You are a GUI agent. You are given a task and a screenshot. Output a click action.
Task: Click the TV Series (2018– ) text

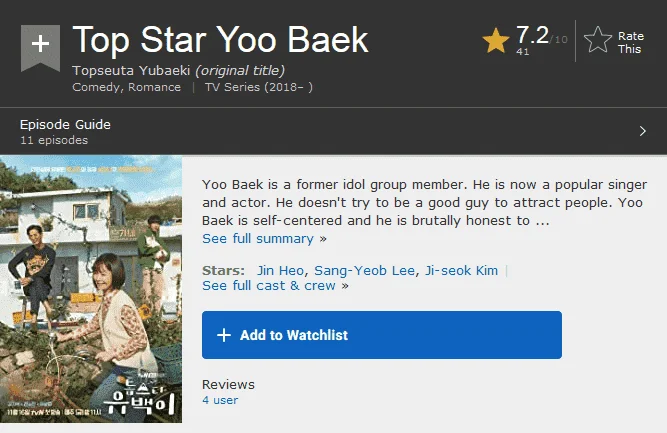tap(259, 87)
